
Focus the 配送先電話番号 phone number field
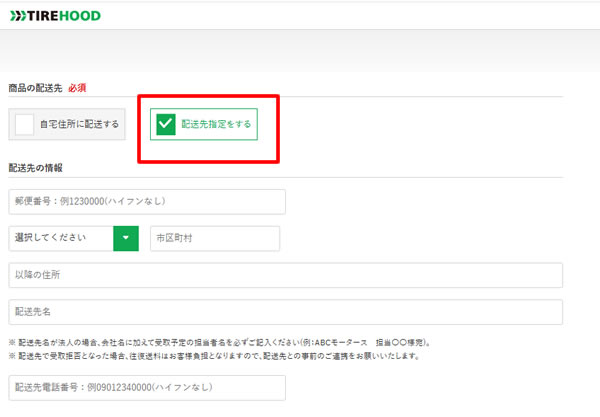click(147, 387)
